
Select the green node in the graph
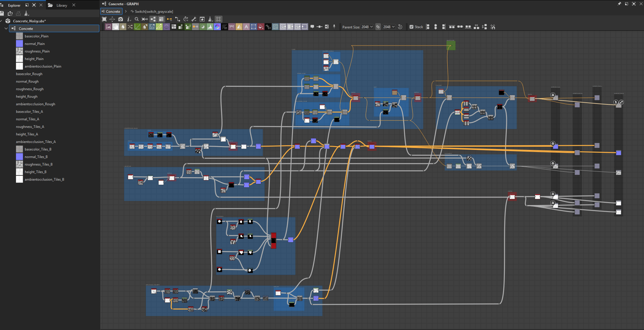pyautogui.click(x=451, y=45)
